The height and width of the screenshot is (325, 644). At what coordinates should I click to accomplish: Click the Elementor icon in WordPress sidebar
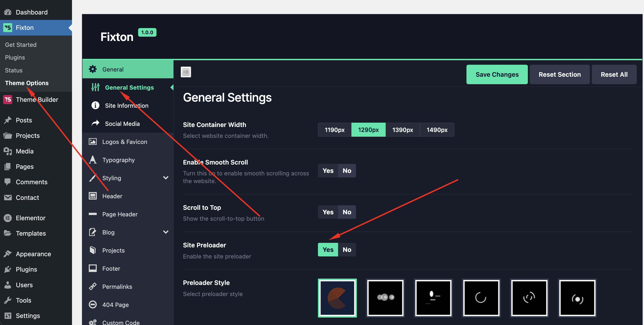(8, 218)
